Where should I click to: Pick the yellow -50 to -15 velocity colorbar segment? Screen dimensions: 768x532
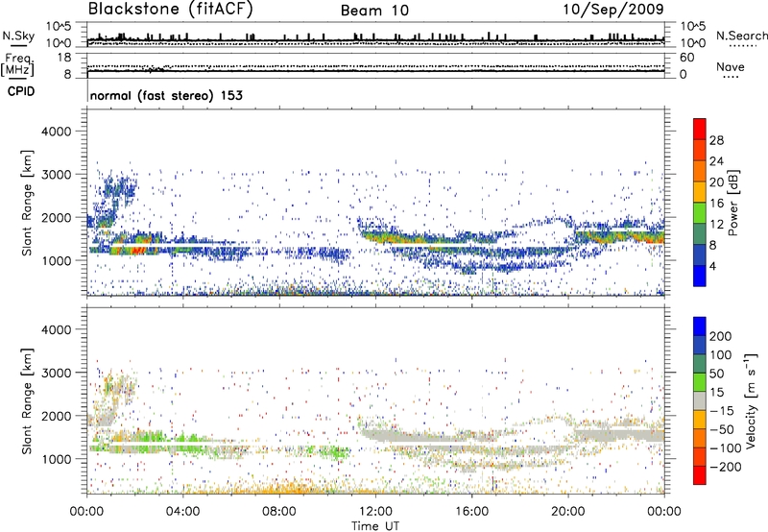pyautogui.click(x=700, y=420)
